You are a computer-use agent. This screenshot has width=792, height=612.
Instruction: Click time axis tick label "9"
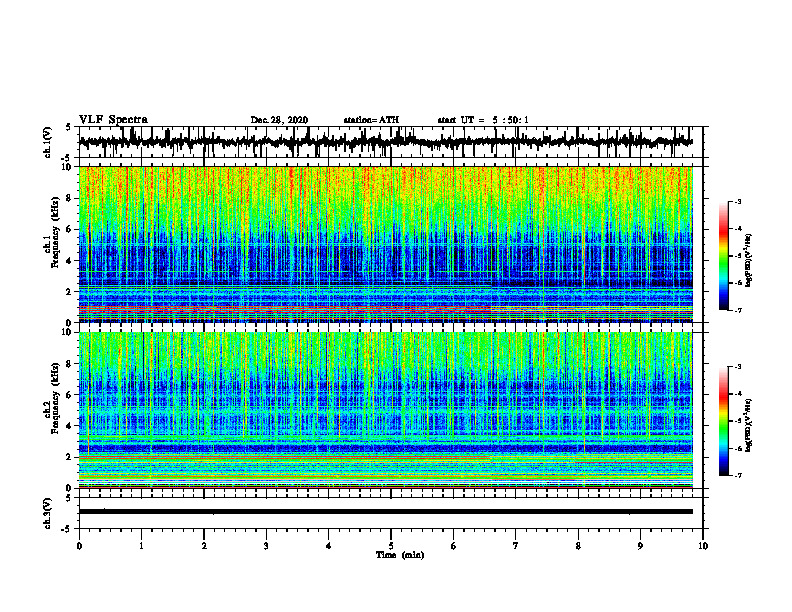click(x=640, y=546)
